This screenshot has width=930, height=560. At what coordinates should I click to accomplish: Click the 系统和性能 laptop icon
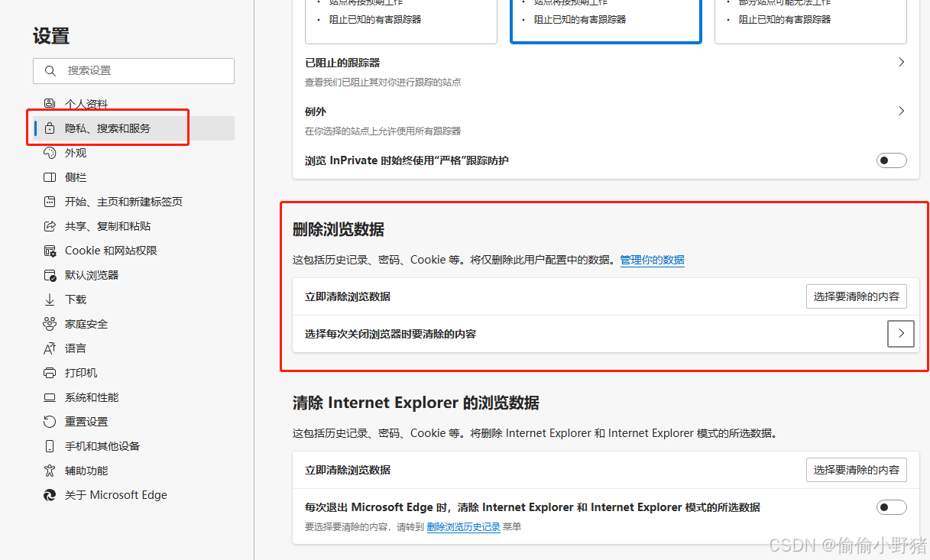tap(50, 397)
